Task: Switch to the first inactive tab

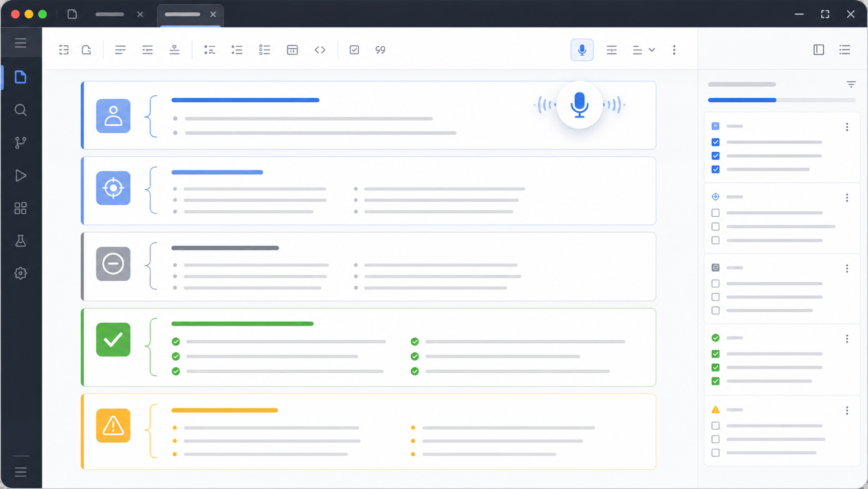Action: pyautogui.click(x=110, y=14)
